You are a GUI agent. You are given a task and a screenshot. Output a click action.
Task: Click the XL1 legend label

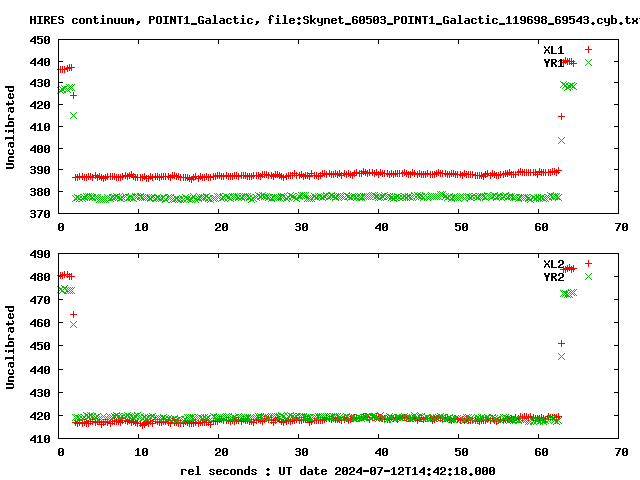click(553, 50)
